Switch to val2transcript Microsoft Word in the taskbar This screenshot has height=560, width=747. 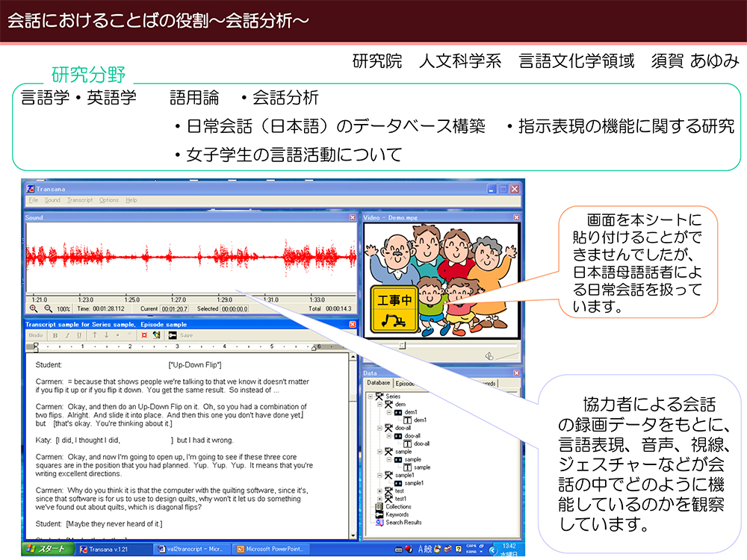tap(193, 549)
